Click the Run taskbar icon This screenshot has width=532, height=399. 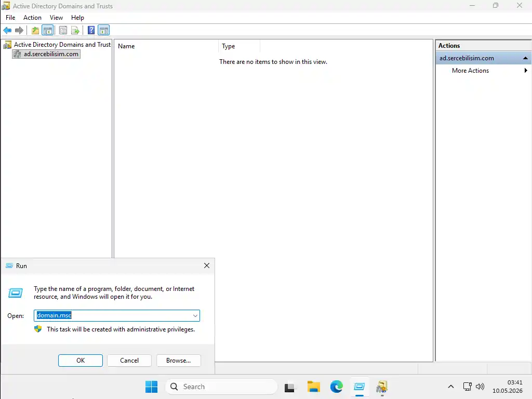pyautogui.click(x=359, y=387)
